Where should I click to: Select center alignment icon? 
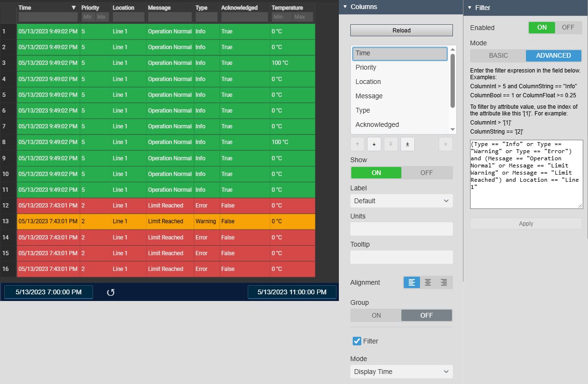428,282
